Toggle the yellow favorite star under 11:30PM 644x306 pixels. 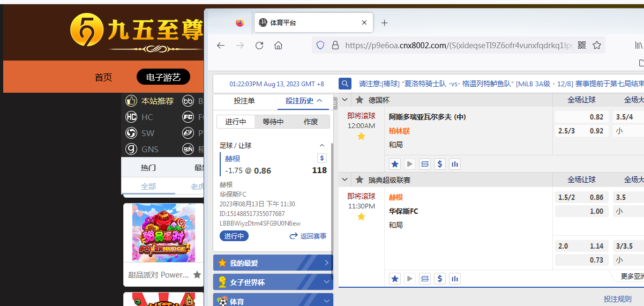coord(361,217)
